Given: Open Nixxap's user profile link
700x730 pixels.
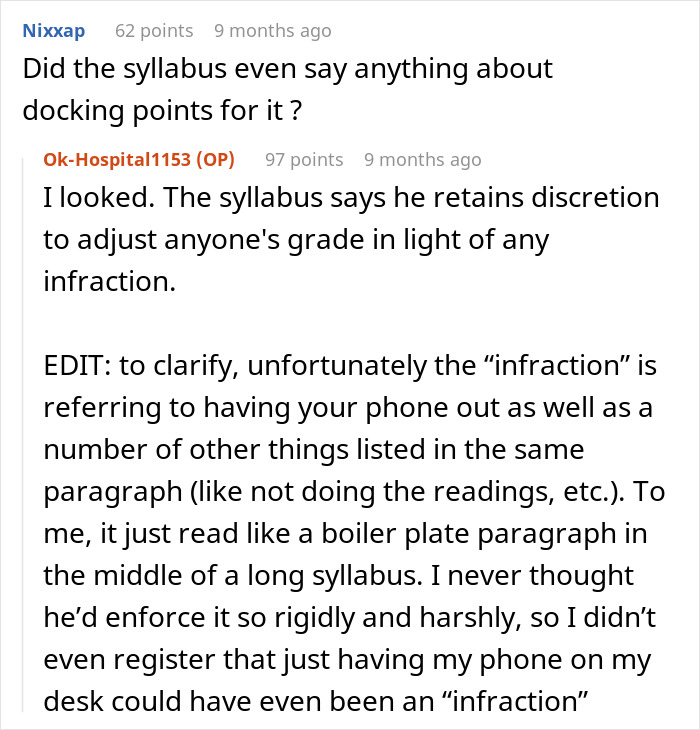Looking at the screenshot, I should point(54,31).
